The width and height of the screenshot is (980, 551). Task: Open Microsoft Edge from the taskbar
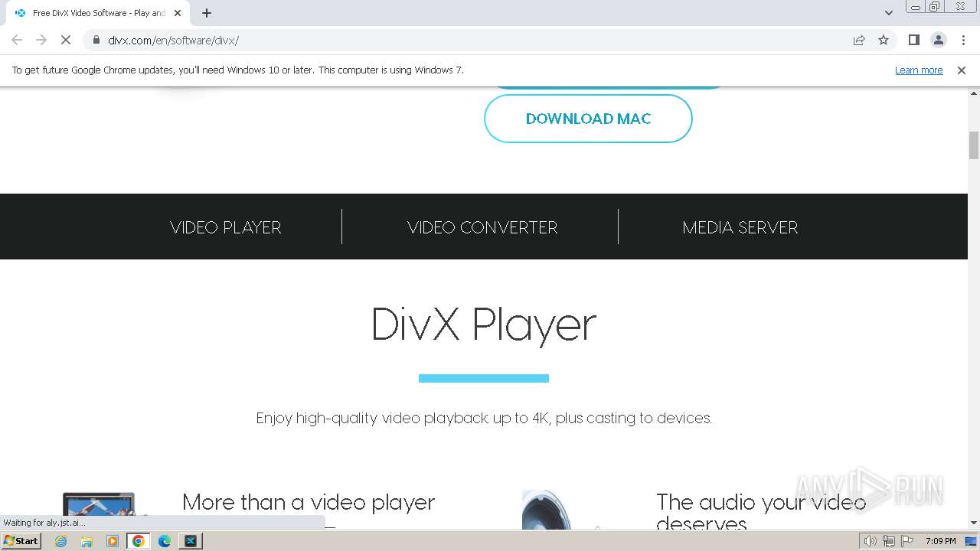coord(165,541)
